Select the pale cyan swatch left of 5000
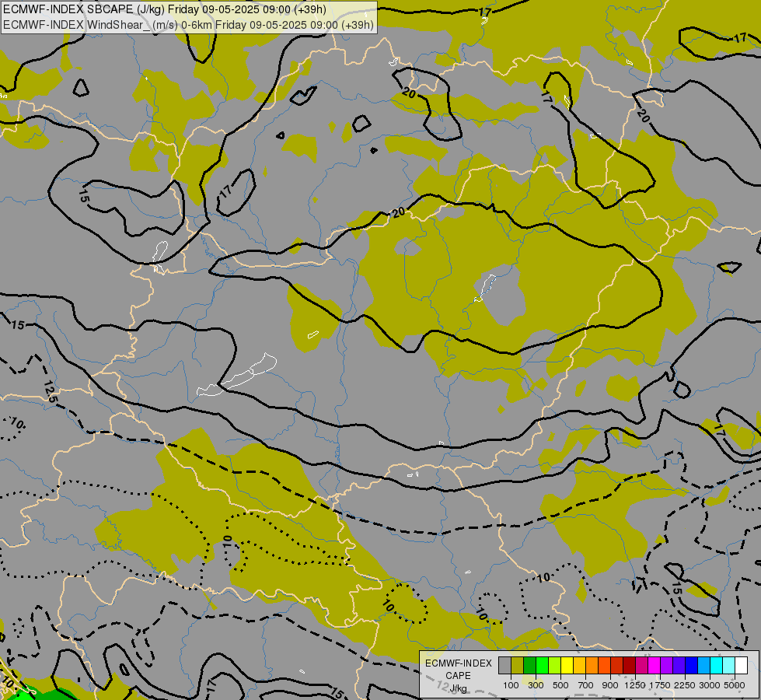Image resolution: width=761 pixels, height=700 pixels. point(729,665)
